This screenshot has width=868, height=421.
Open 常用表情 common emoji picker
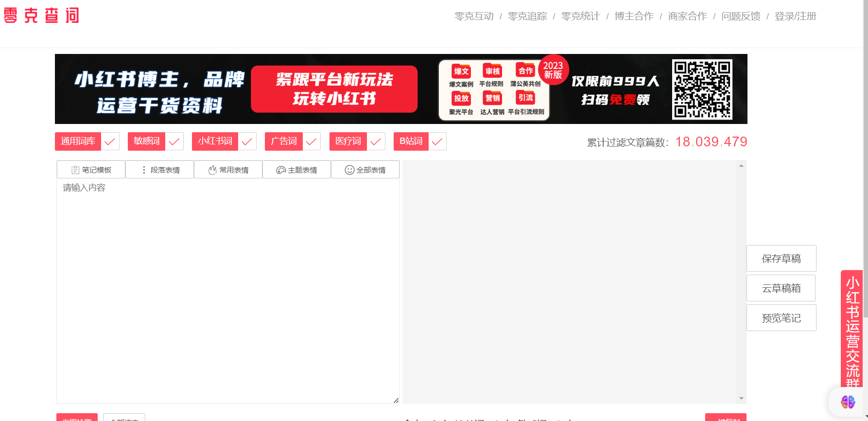(228, 170)
